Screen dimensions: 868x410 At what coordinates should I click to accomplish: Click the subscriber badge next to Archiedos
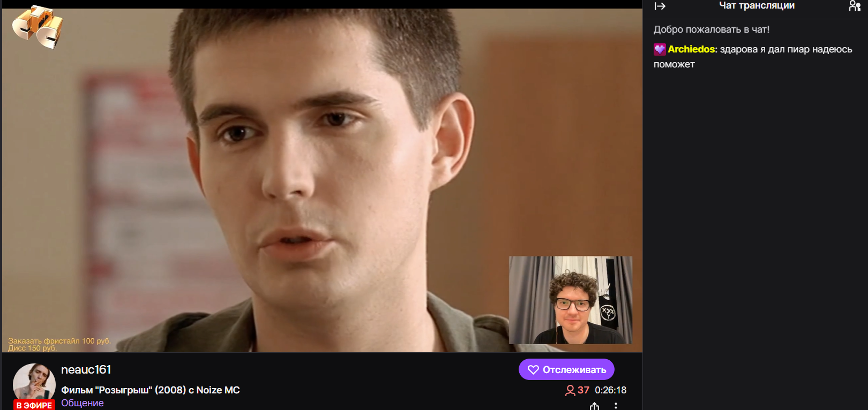pyautogui.click(x=660, y=50)
